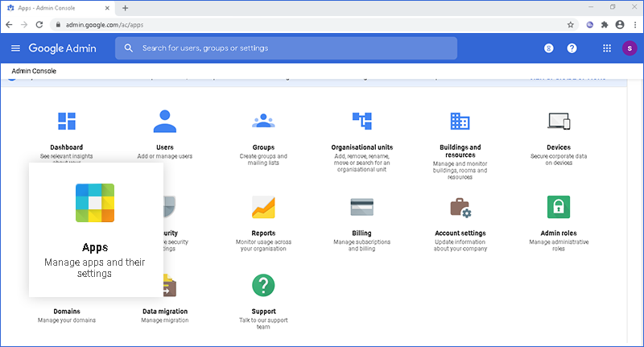Select the Admin roles icon
Screen dimensions: 644x347
(x=558, y=207)
